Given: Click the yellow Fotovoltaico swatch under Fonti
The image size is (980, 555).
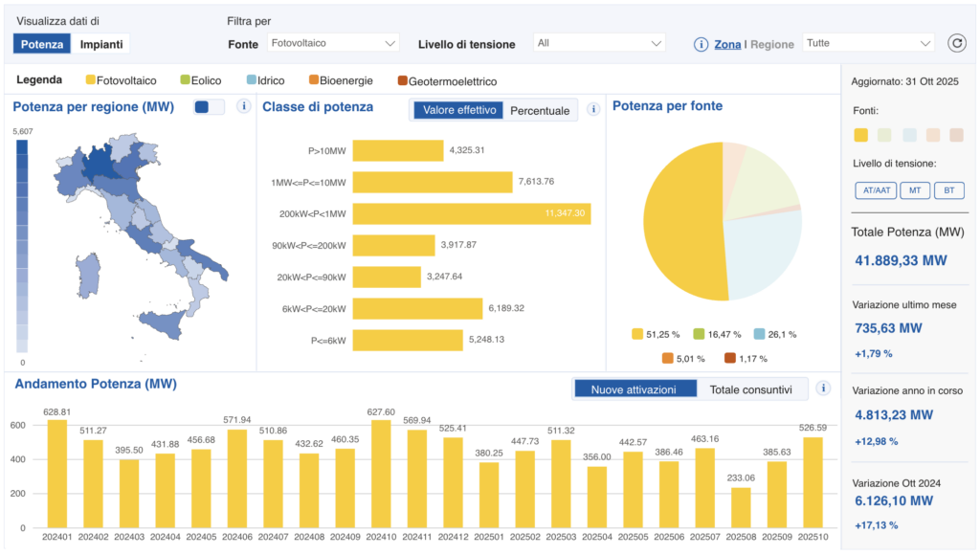Looking at the screenshot, I should pyautogui.click(x=860, y=135).
